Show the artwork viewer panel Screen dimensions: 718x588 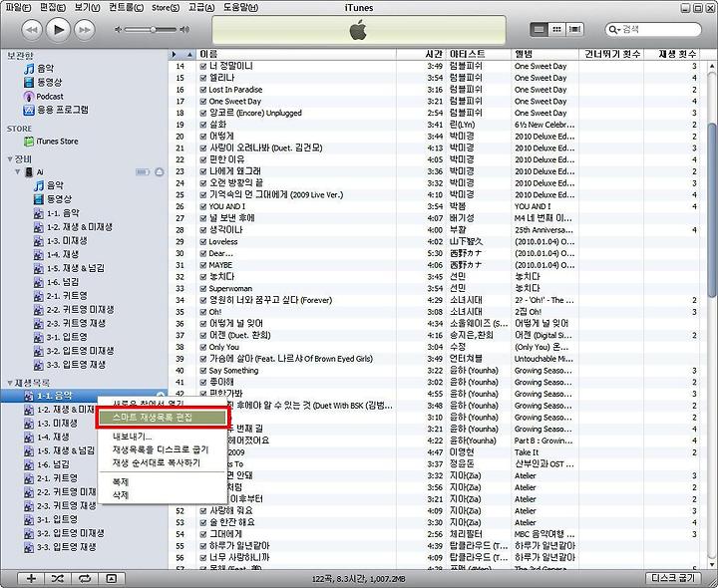[112, 578]
